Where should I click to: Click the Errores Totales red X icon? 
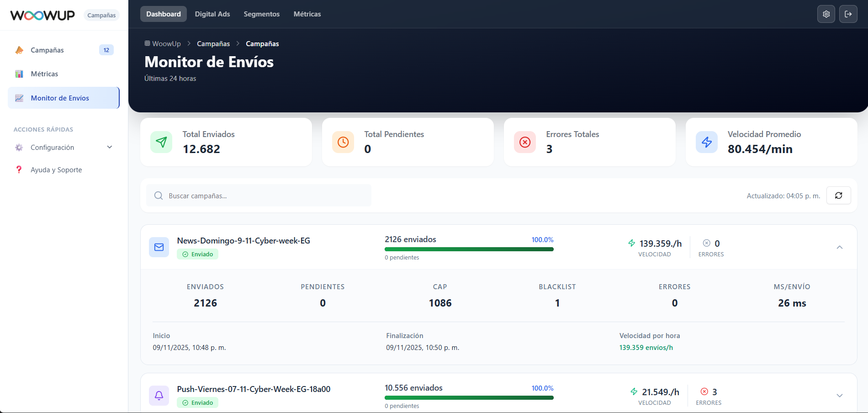525,142
